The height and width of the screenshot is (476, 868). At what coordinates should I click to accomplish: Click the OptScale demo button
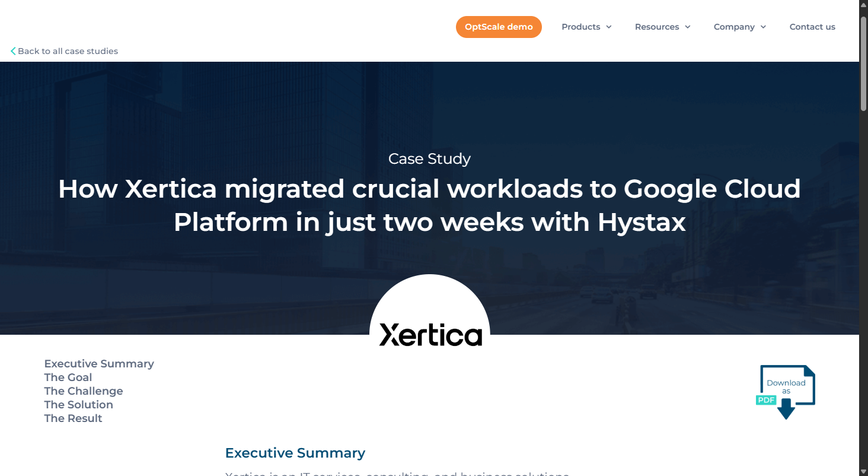pos(499,27)
